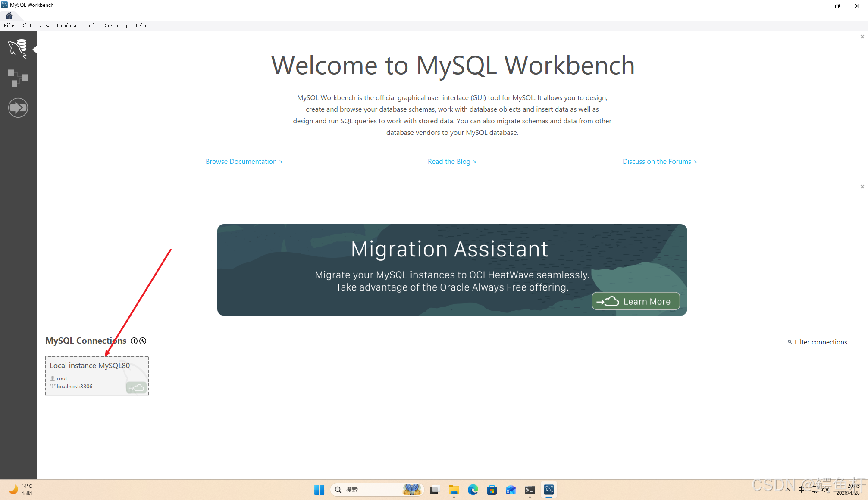Viewport: 868px width, 500px height.
Task: Open the Migration wizard sidebar icon
Action: 18,108
